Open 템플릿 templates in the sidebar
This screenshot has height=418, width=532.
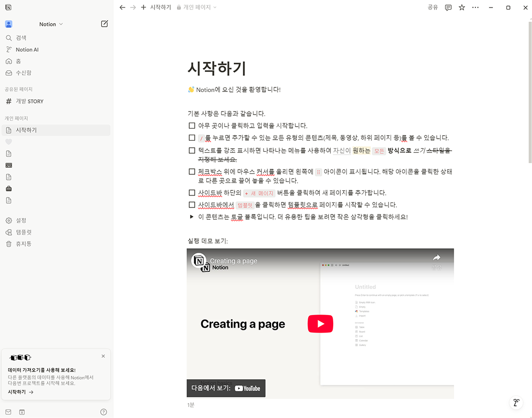[56, 232]
